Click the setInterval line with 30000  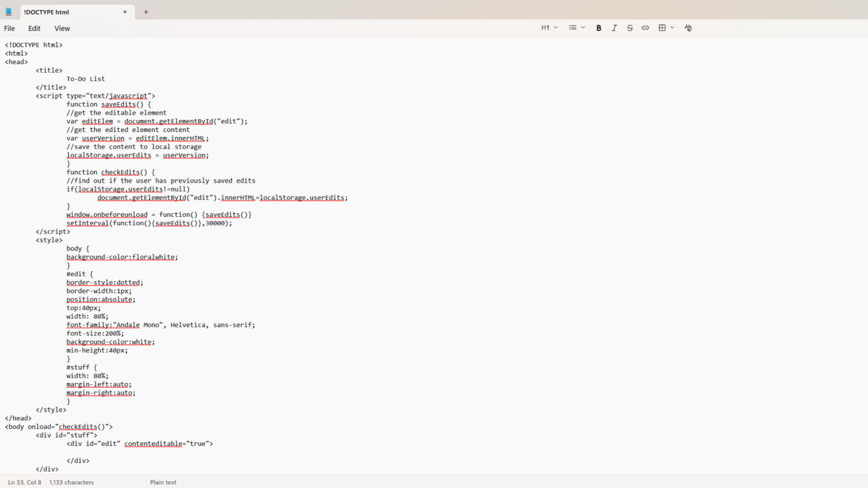pos(149,223)
